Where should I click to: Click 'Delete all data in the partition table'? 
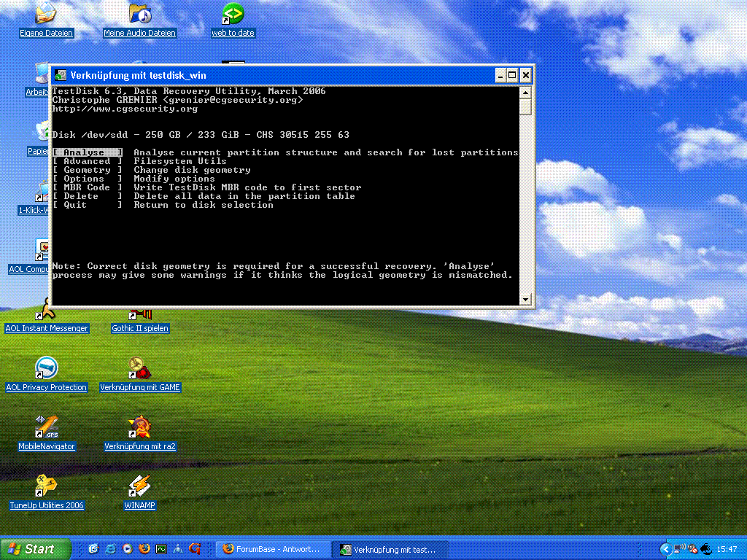tap(244, 196)
